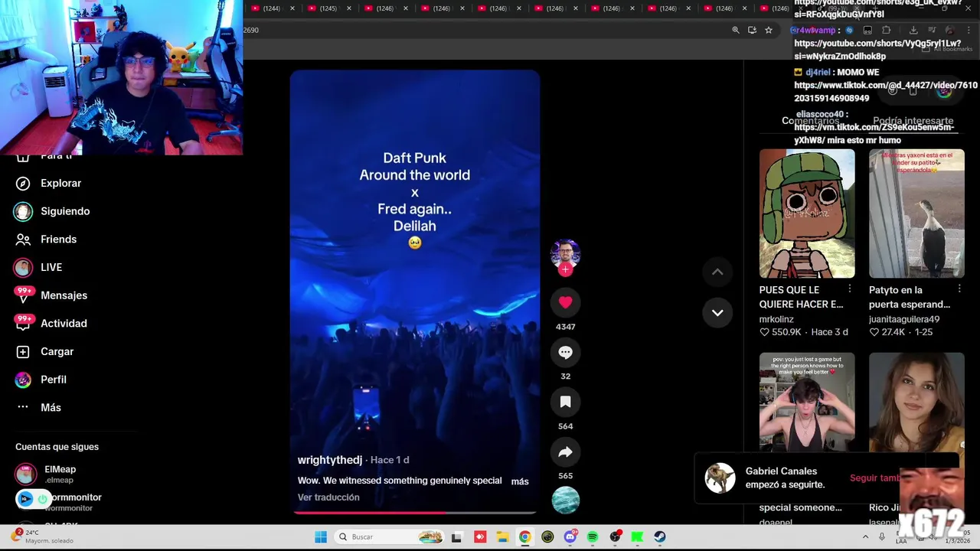The height and width of the screenshot is (551, 980).
Task: Save the video with the bookmark icon
Action: point(565,402)
